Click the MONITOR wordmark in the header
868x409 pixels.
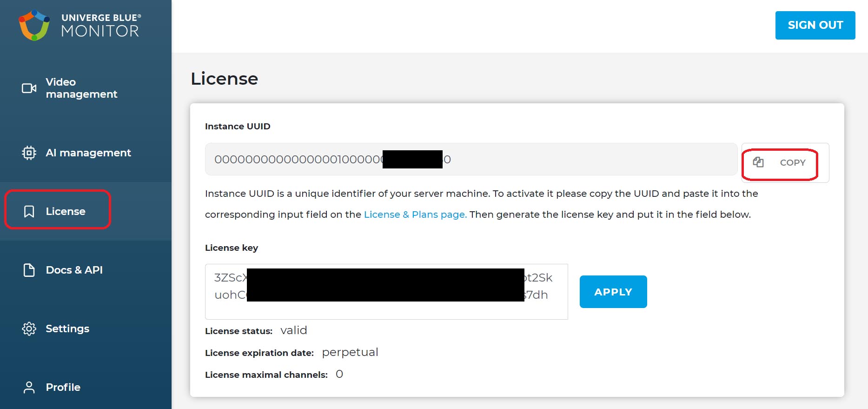[100, 31]
